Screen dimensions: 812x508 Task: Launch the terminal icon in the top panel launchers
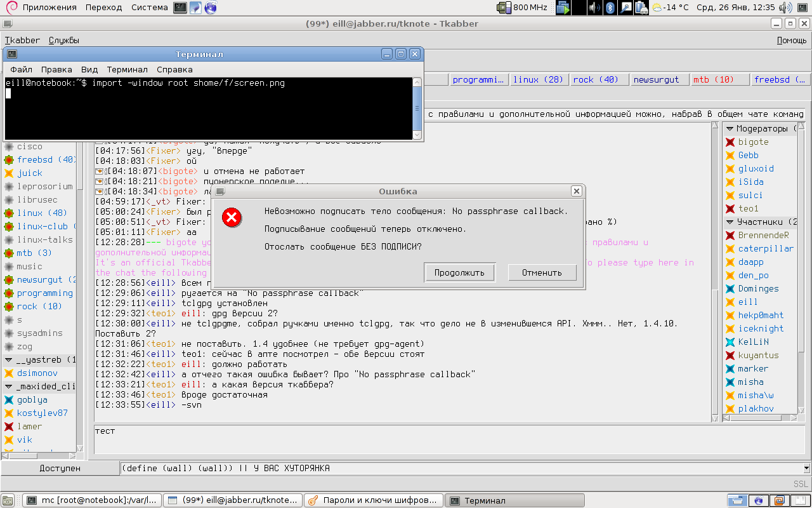coord(180,8)
